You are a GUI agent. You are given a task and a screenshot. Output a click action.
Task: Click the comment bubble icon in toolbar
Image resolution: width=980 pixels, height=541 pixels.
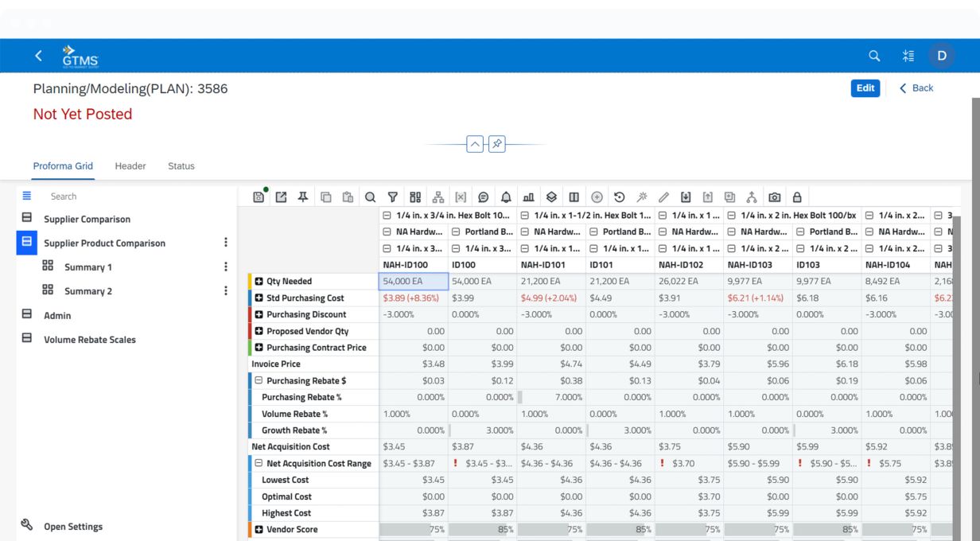click(x=483, y=197)
